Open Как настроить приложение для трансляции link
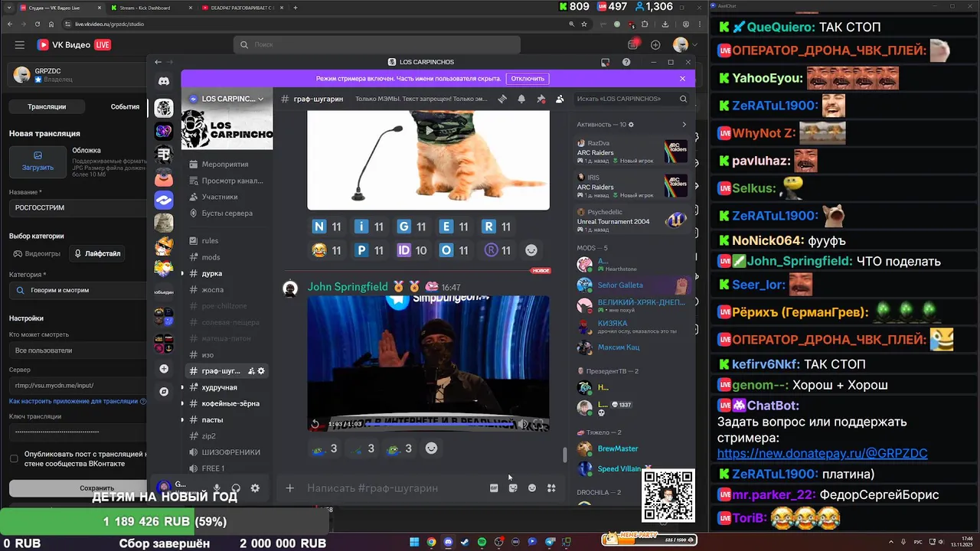 coord(73,401)
